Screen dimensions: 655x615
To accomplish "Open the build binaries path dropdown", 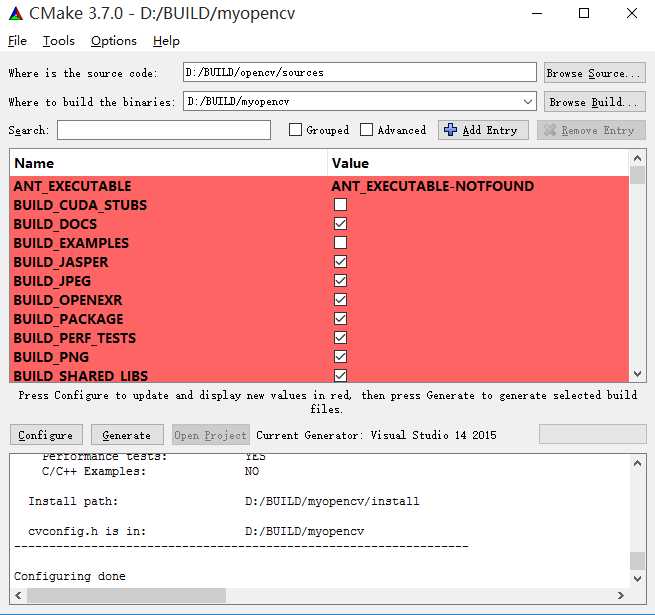I will (x=528, y=102).
